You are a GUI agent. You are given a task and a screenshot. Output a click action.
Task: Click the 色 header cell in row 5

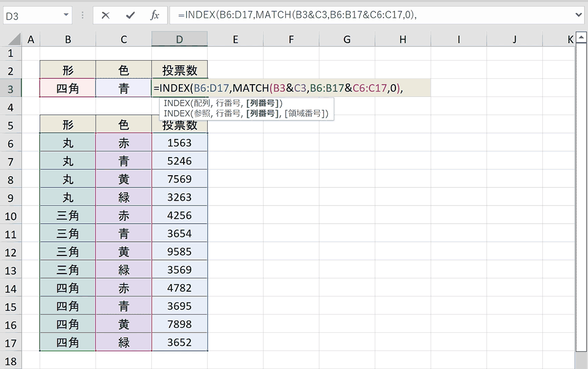(123, 124)
